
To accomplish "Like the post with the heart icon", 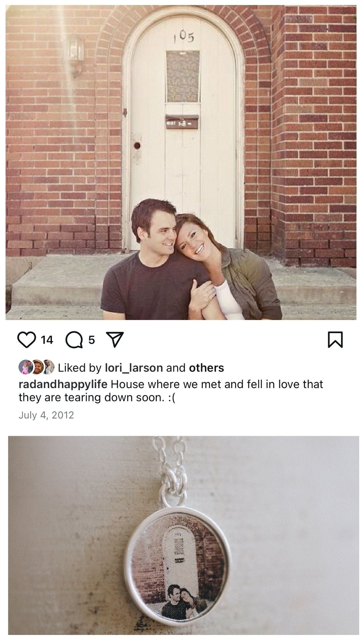I will pos(26,340).
